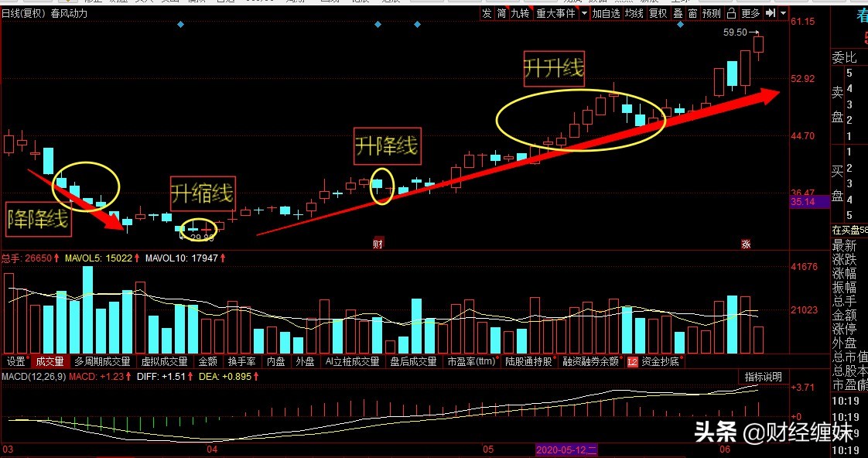
Task: Select the 金额 amount tab
Action: click(x=207, y=361)
